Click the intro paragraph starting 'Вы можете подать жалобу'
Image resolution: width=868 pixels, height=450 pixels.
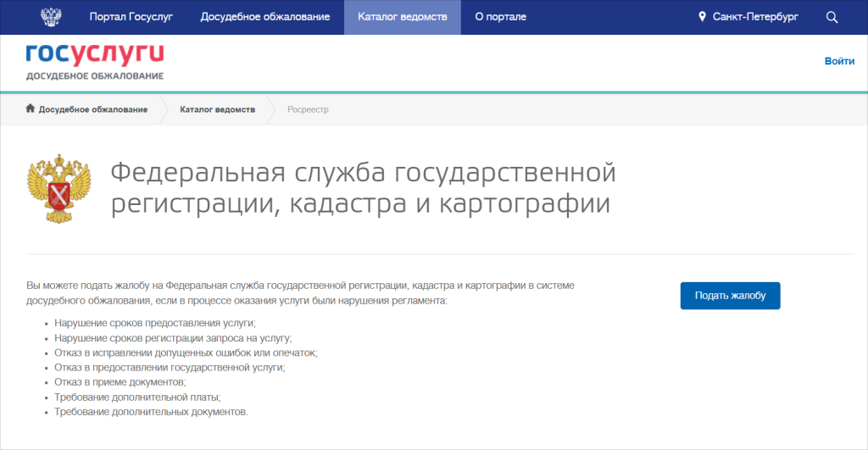click(x=300, y=293)
